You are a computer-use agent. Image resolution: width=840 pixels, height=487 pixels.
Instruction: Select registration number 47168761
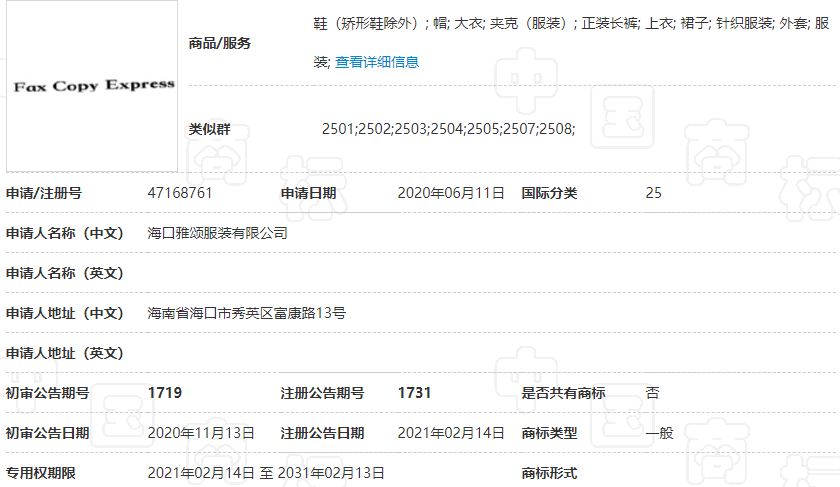pyautogui.click(x=180, y=193)
